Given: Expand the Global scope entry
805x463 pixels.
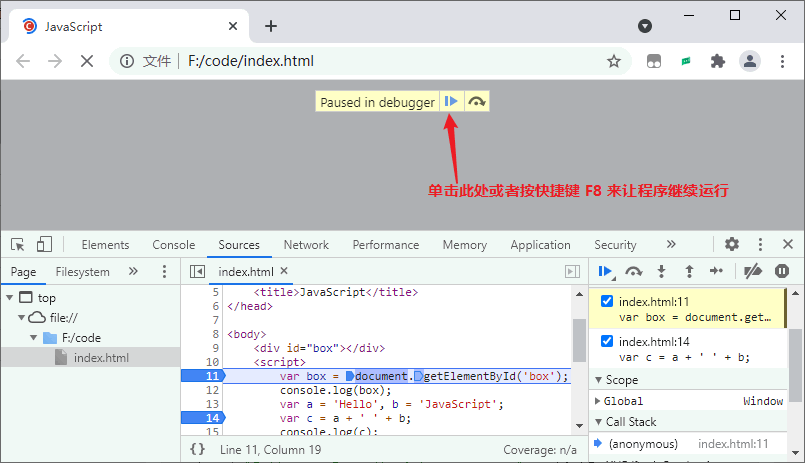Looking at the screenshot, I should pos(597,401).
